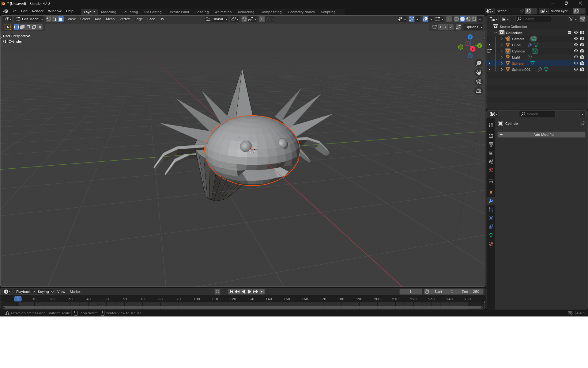Image resolution: width=588 pixels, height=368 pixels.
Task: Jump to the start frame
Action: click(231, 292)
